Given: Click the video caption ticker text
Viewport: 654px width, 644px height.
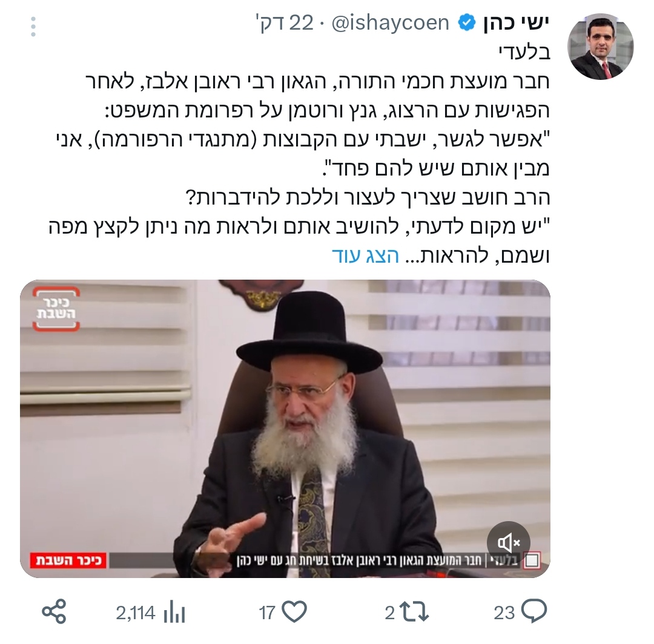Looking at the screenshot, I should pos(377,560).
